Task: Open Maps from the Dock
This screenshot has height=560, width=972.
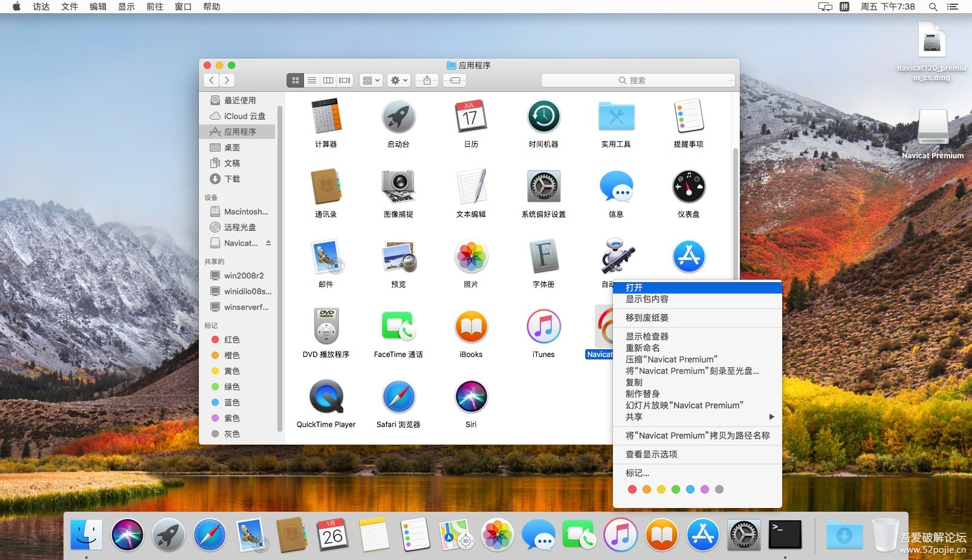Action: click(455, 535)
